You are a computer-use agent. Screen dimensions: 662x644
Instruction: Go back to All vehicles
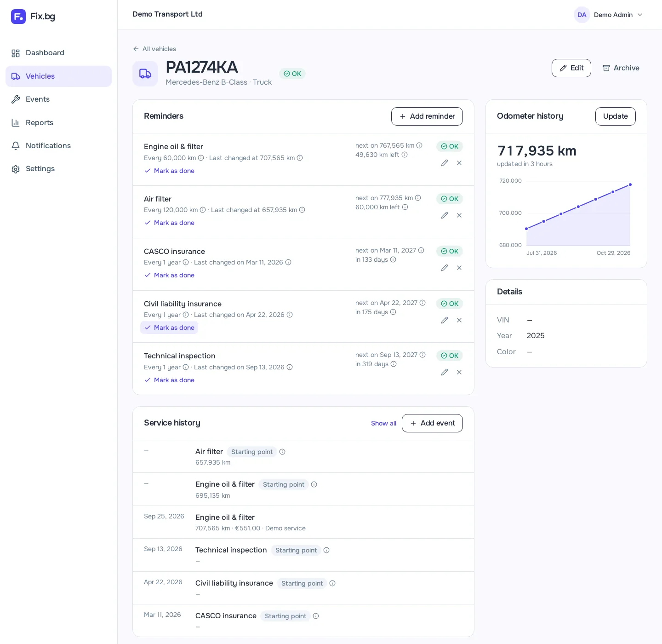pos(154,49)
